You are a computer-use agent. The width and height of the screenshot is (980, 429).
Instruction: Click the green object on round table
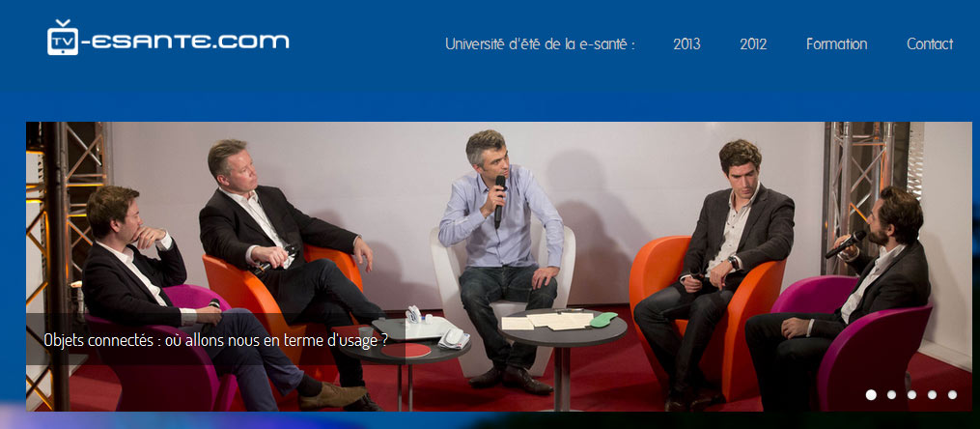click(x=604, y=318)
